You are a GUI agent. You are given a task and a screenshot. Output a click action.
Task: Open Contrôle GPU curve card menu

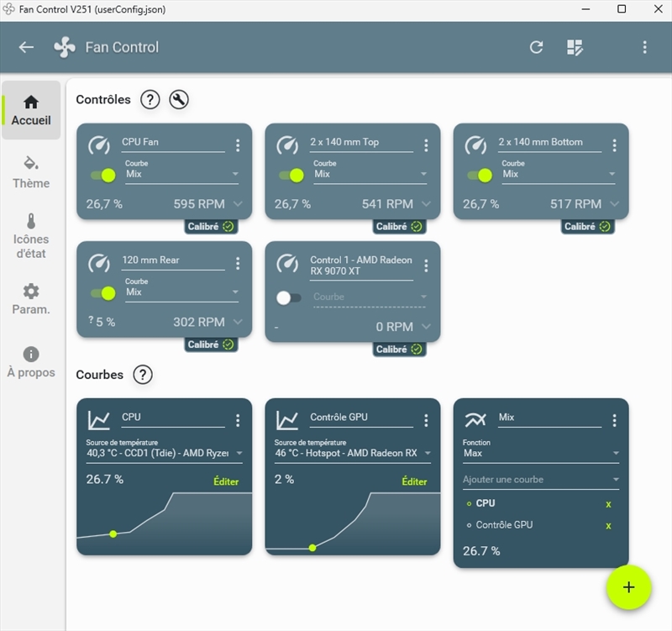pyautogui.click(x=426, y=420)
